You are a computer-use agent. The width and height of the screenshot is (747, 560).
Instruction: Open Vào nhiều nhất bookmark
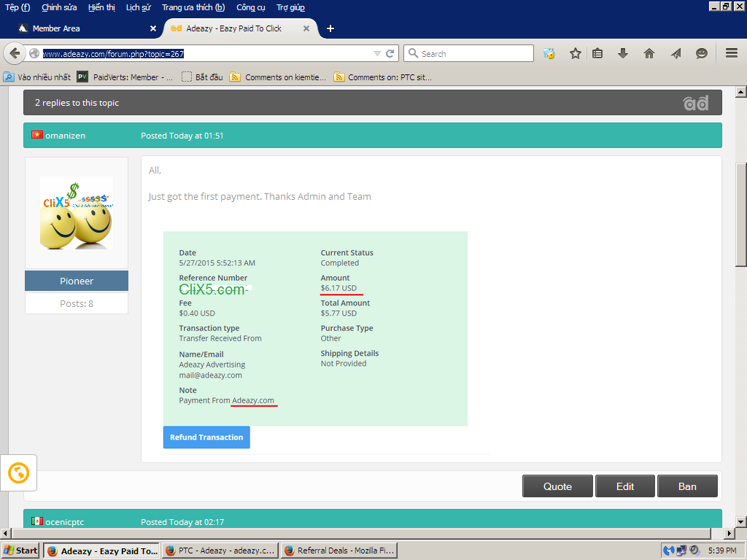pos(37,77)
